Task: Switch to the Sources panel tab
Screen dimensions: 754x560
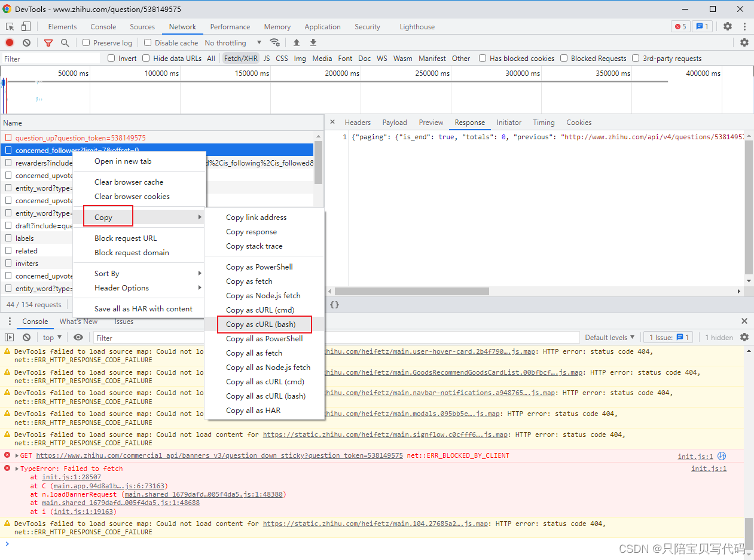Action: 142,26
